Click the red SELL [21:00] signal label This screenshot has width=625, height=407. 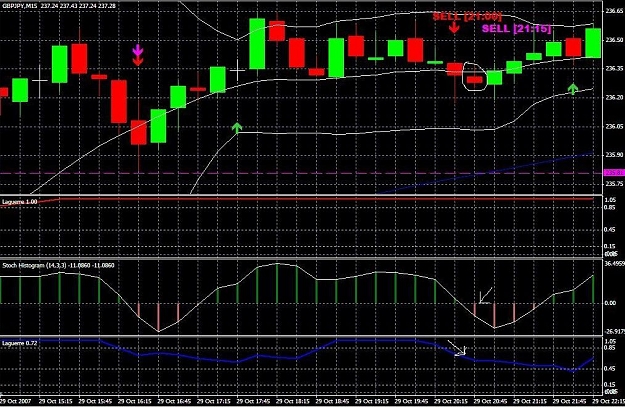pyautogui.click(x=467, y=16)
